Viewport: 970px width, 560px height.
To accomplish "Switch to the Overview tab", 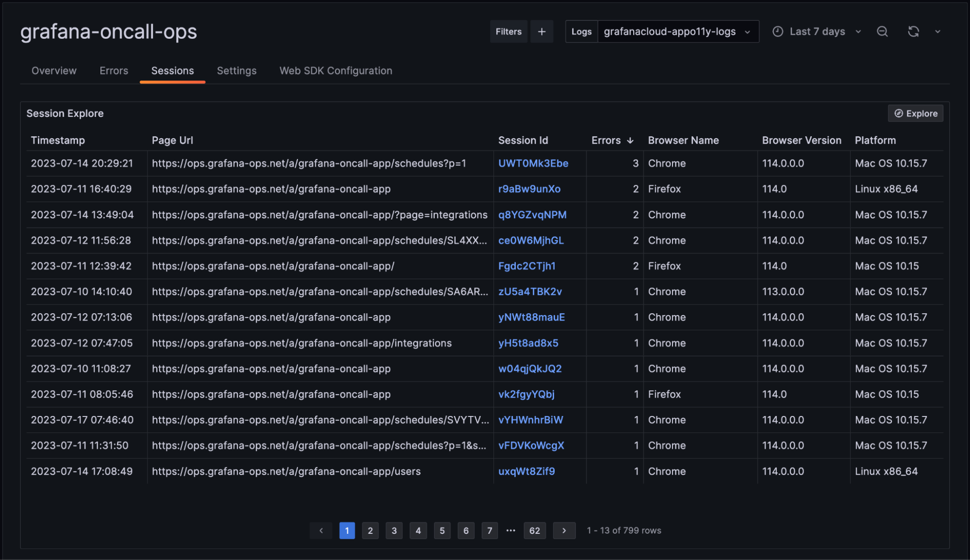I will pos(54,71).
